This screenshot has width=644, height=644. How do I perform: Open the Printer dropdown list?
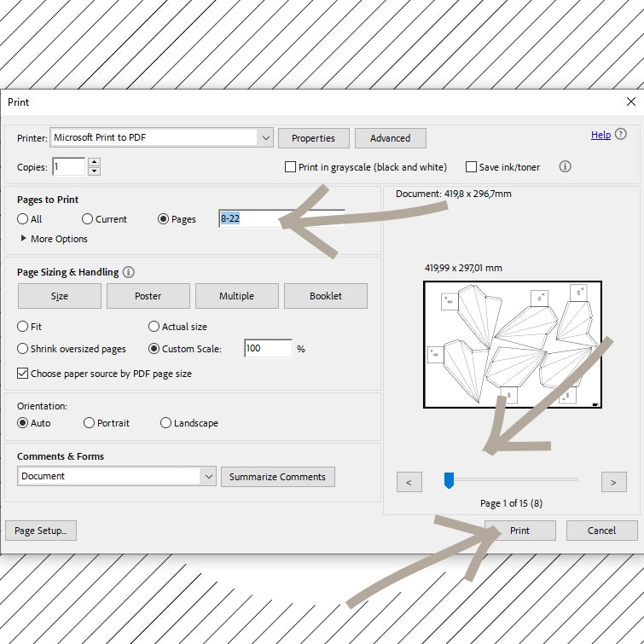(264, 137)
